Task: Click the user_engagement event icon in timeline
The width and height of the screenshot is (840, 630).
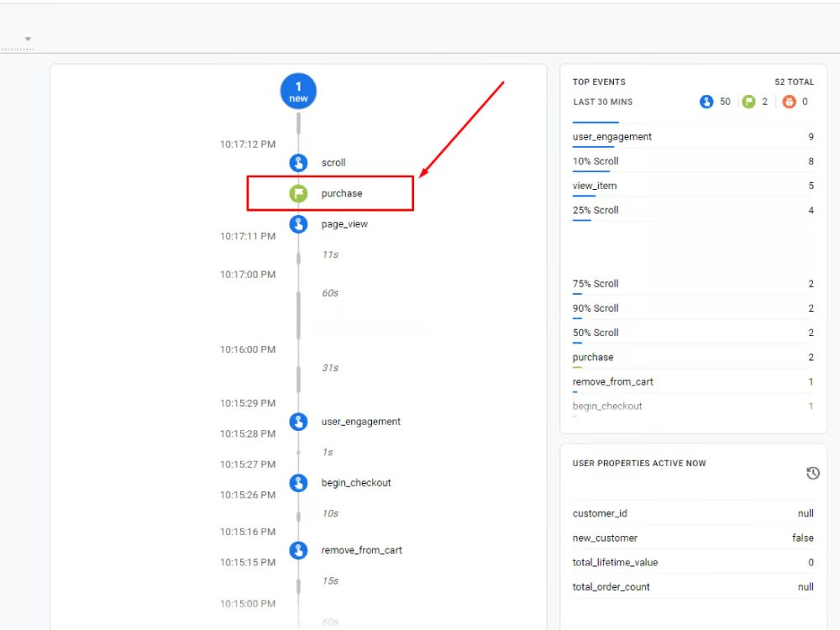Action: [x=298, y=422]
